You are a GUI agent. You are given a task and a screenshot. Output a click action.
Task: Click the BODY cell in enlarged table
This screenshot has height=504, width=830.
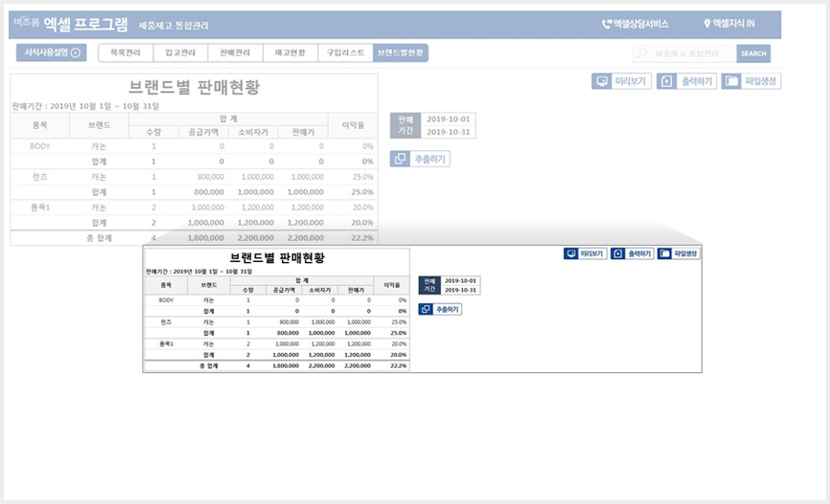[x=166, y=300]
